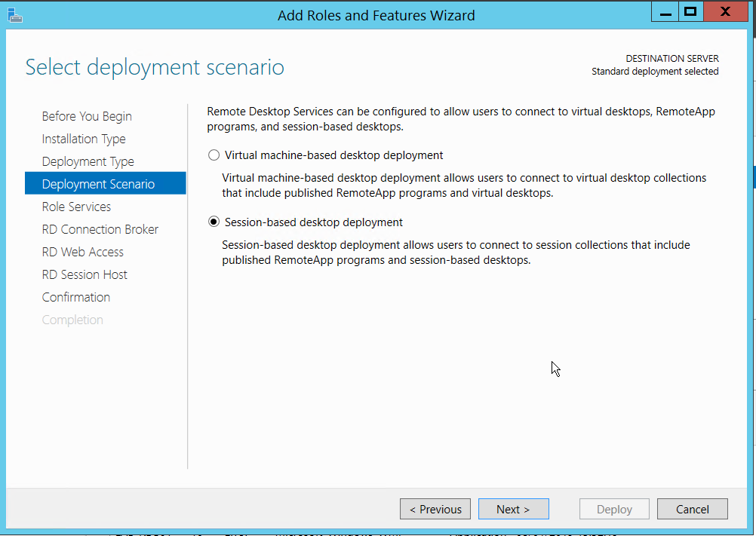This screenshot has width=756, height=536.
Task: Click the Previous button
Action: point(435,510)
